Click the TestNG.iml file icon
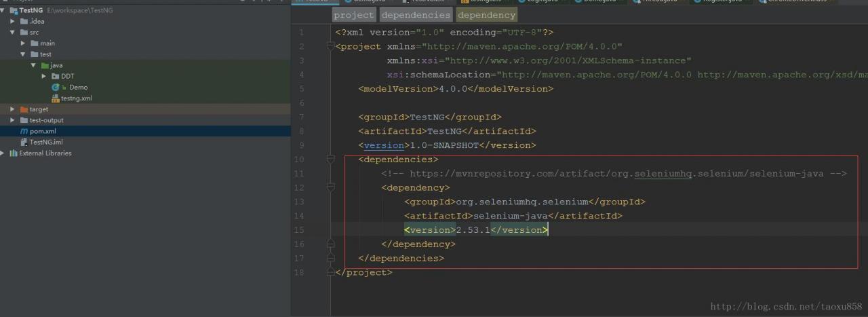 (24, 142)
